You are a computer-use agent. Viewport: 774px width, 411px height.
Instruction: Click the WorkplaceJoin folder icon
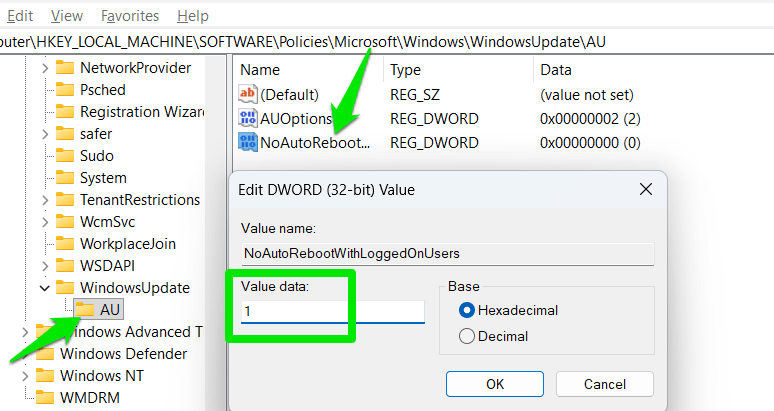tap(65, 244)
